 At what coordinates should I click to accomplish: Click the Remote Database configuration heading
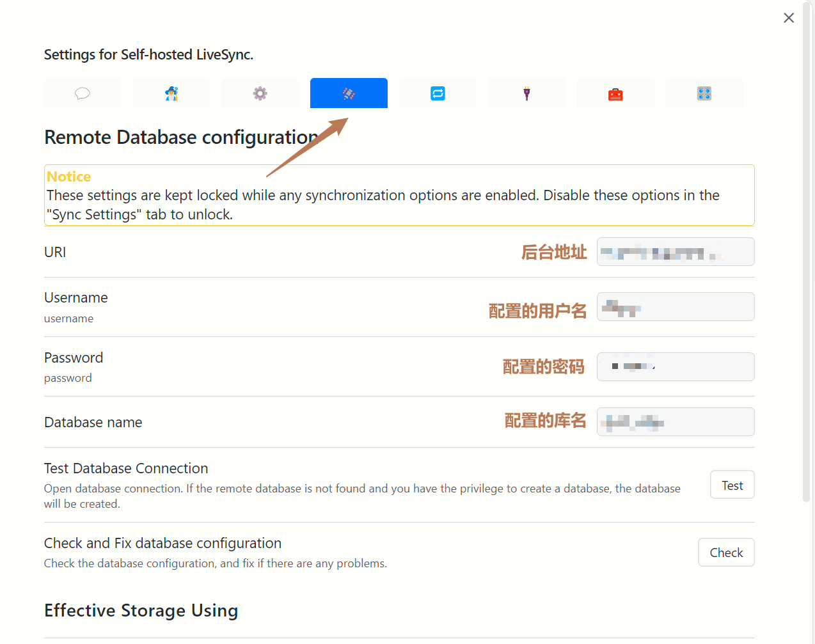coord(182,137)
